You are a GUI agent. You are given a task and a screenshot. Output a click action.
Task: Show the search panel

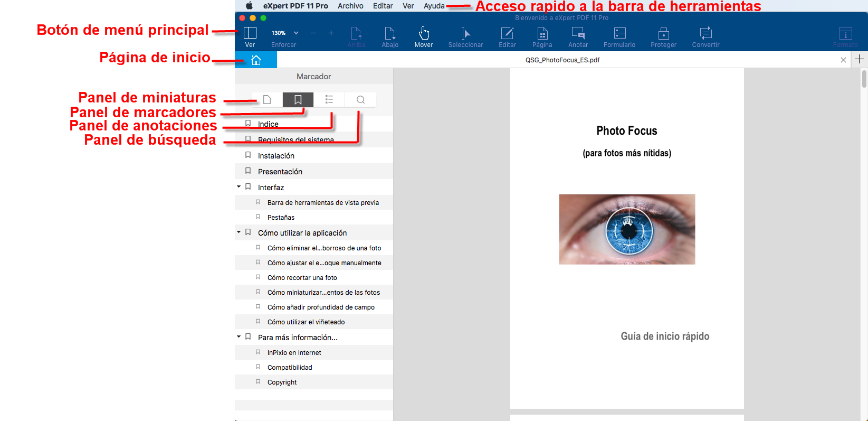pyautogui.click(x=360, y=100)
